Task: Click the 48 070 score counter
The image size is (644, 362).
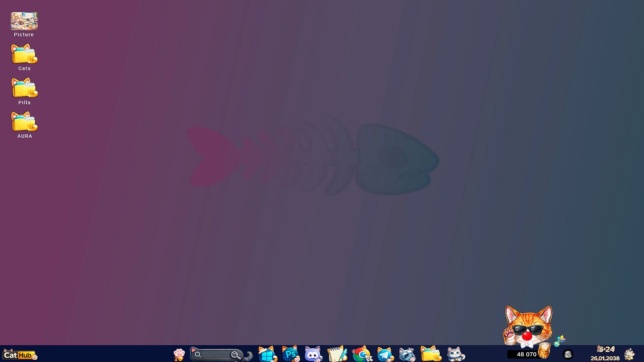Action: [526, 354]
